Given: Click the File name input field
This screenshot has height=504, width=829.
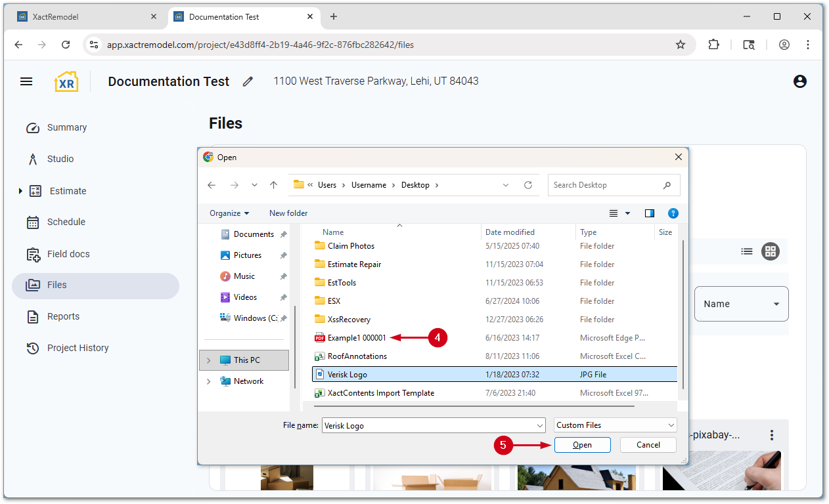Looking at the screenshot, I should (432, 425).
